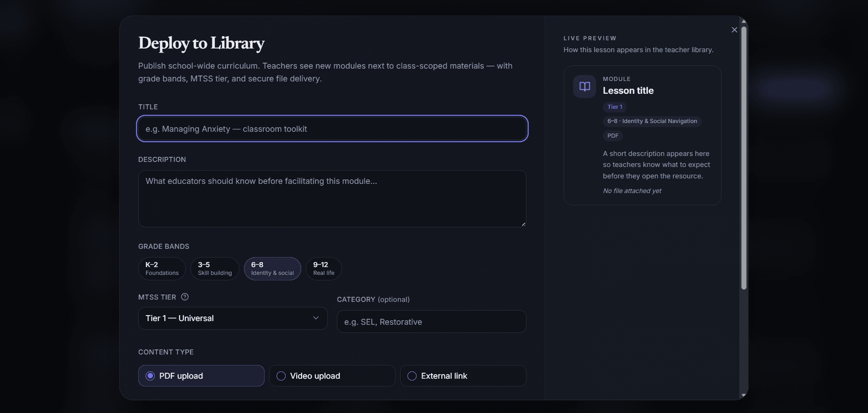This screenshot has width=868, height=413.
Task: Click the module book icon in preview
Action: (x=585, y=86)
